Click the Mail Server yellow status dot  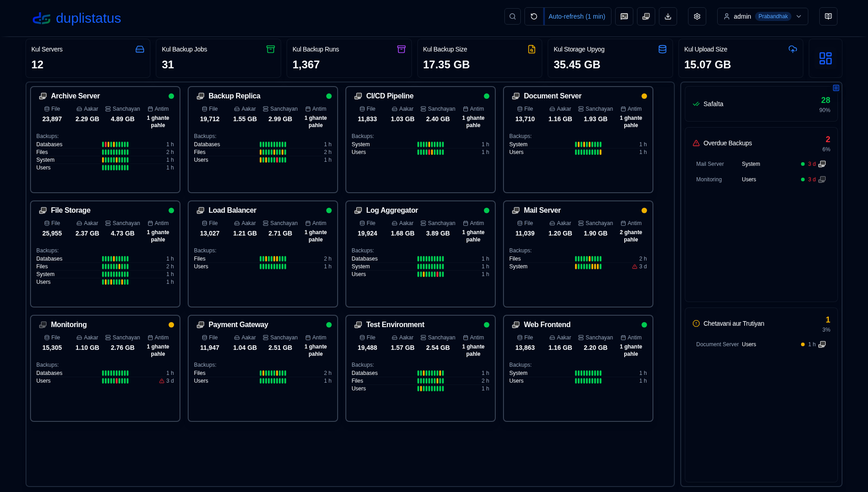point(644,210)
